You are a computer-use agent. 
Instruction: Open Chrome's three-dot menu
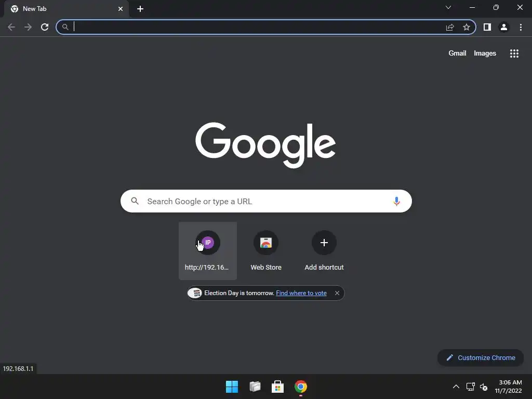(521, 27)
